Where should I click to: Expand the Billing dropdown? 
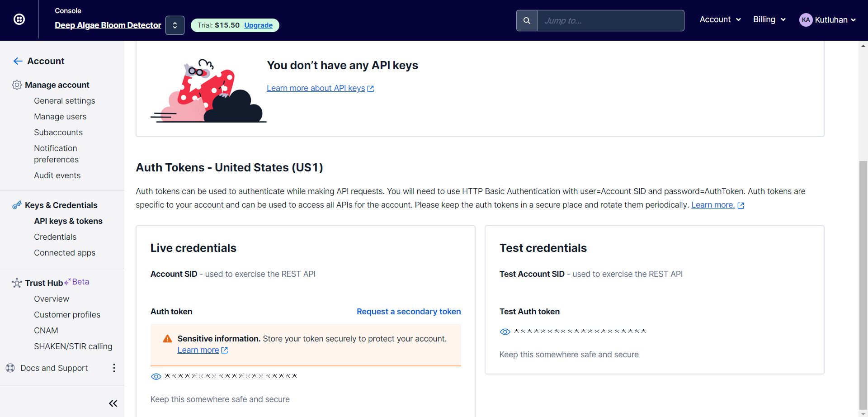point(769,19)
